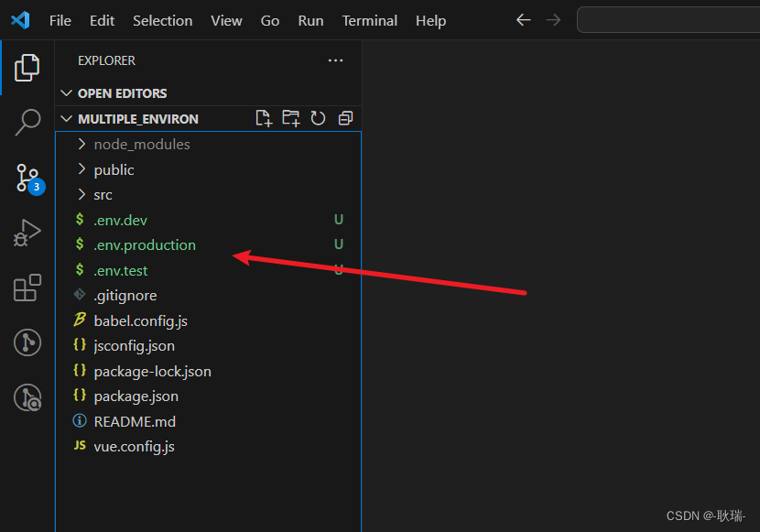This screenshot has width=760, height=532.
Task: Open the vue.config.js file
Action: coord(134,446)
